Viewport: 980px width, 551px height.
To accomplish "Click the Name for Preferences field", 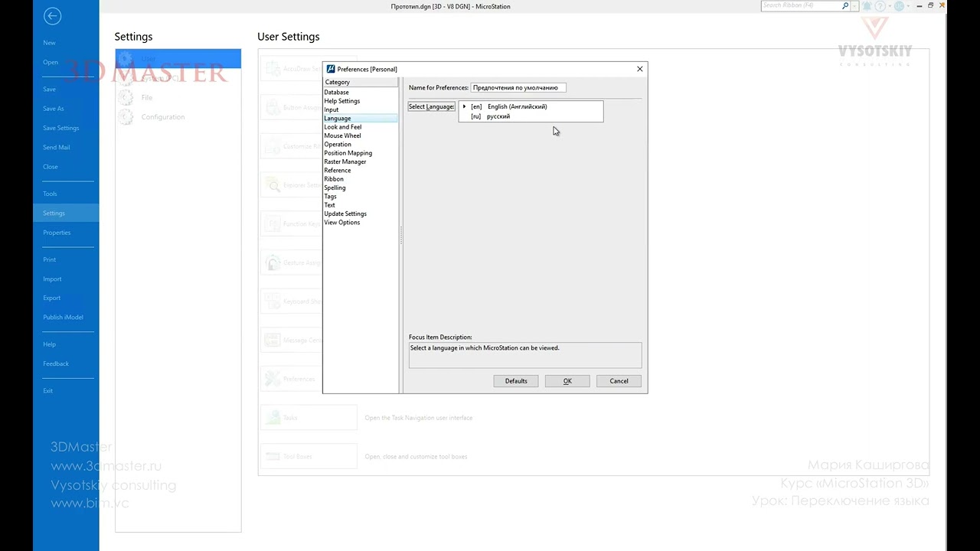I will pyautogui.click(x=518, y=87).
